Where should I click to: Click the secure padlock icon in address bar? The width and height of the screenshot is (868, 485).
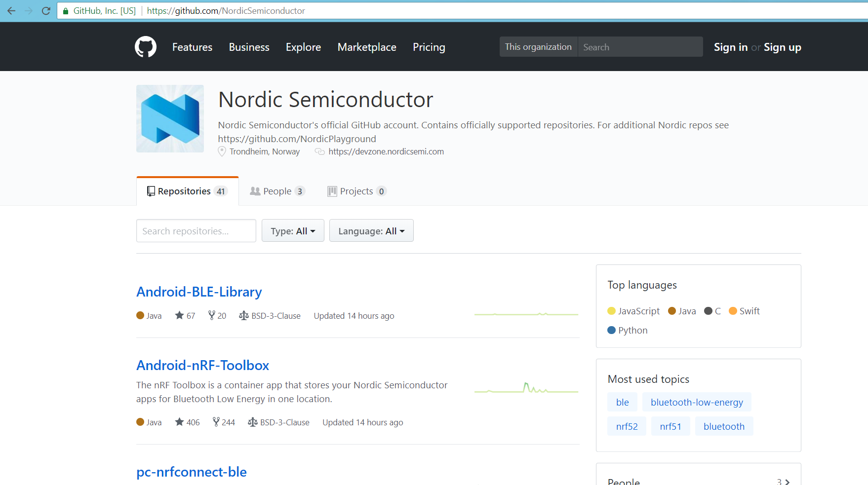pyautogui.click(x=66, y=11)
